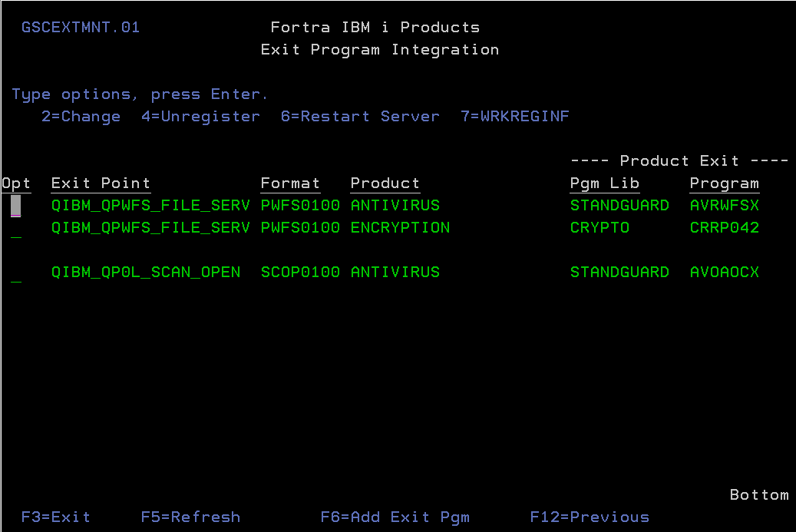Image resolution: width=796 pixels, height=532 pixels.
Task: Click the CRYPTO library entry
Action: (599, 227)
